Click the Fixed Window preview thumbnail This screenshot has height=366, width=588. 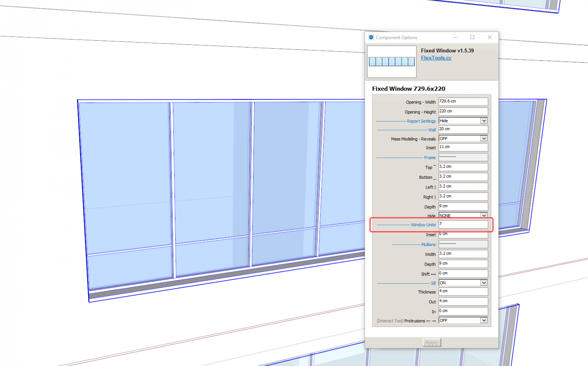click(x=392, y=62)
